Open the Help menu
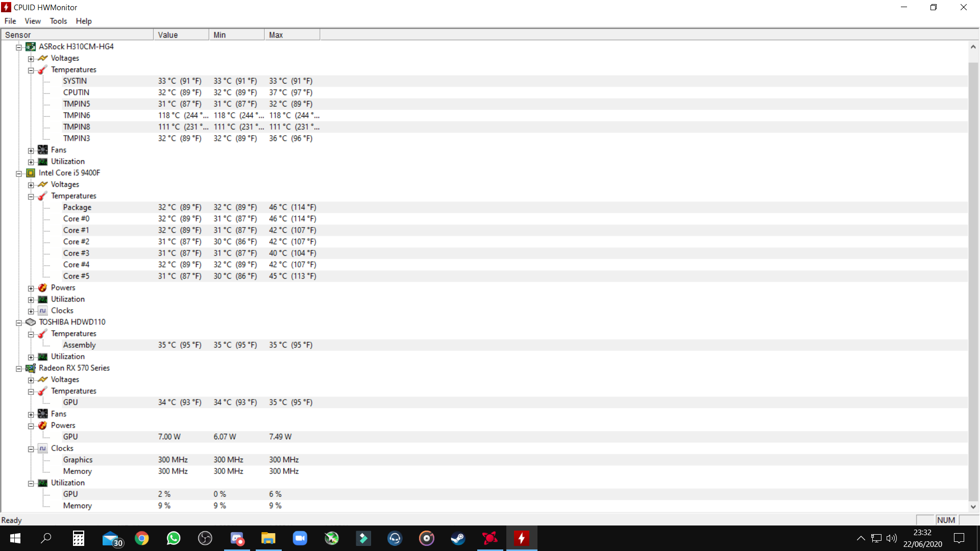The height and width of the screenshot is (551, 980). (x=84, y=21)
